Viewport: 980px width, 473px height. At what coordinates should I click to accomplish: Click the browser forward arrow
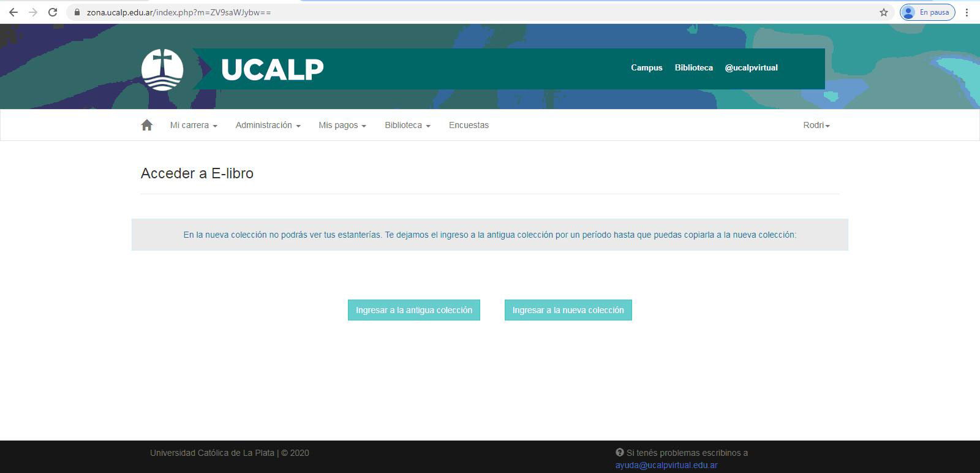coord(33,12)
